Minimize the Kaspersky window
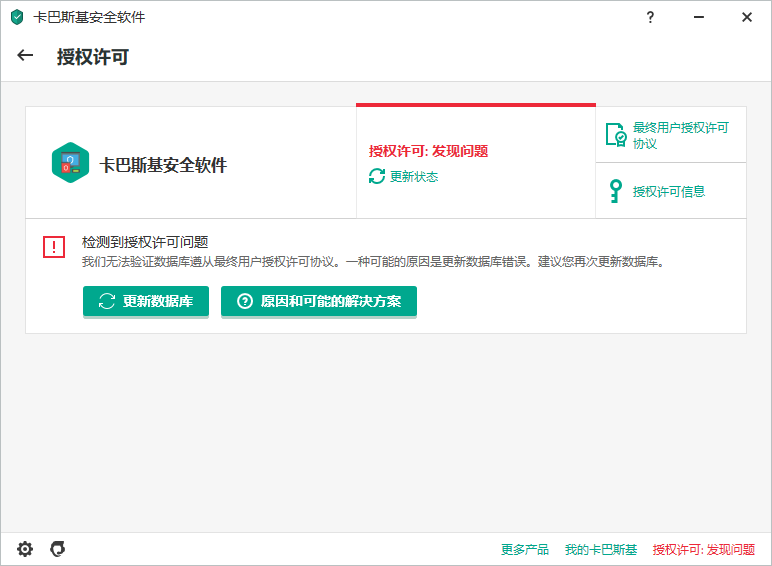This screenshot has width=772, height=566. [699, 17]
